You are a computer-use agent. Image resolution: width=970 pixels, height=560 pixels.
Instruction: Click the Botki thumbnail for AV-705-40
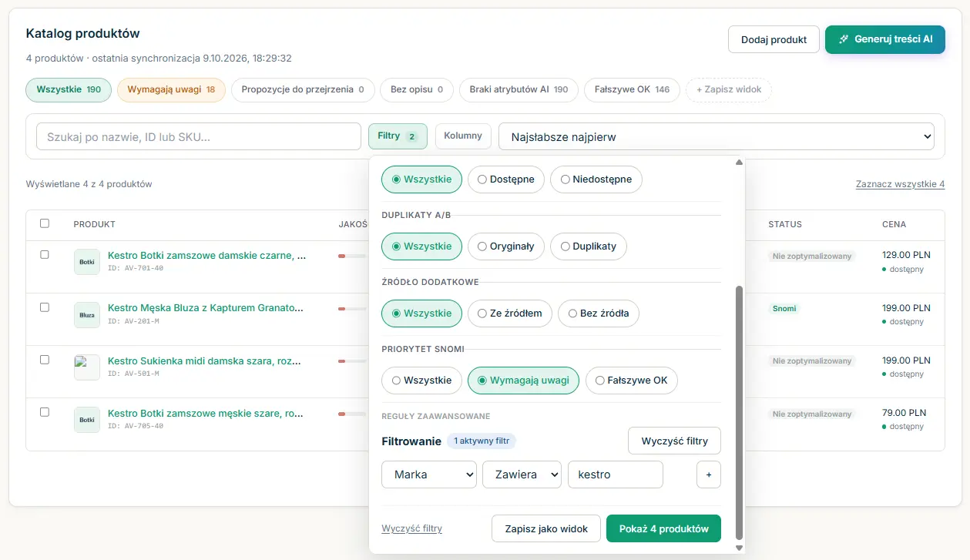point(87,420)
